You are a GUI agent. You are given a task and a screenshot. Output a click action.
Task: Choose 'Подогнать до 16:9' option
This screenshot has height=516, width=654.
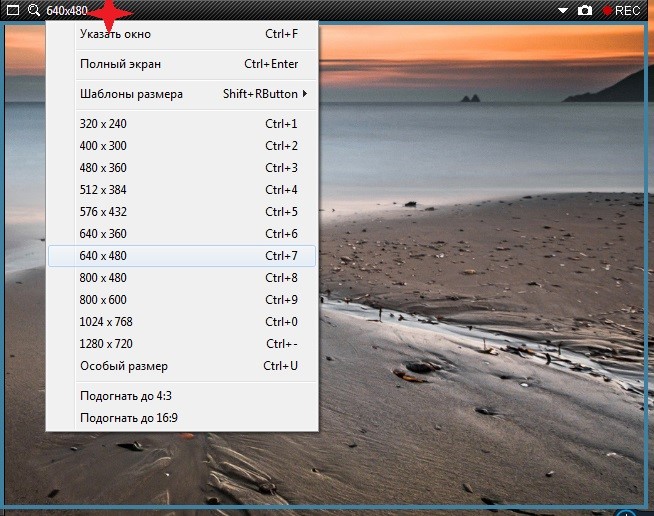click(182, 418)
